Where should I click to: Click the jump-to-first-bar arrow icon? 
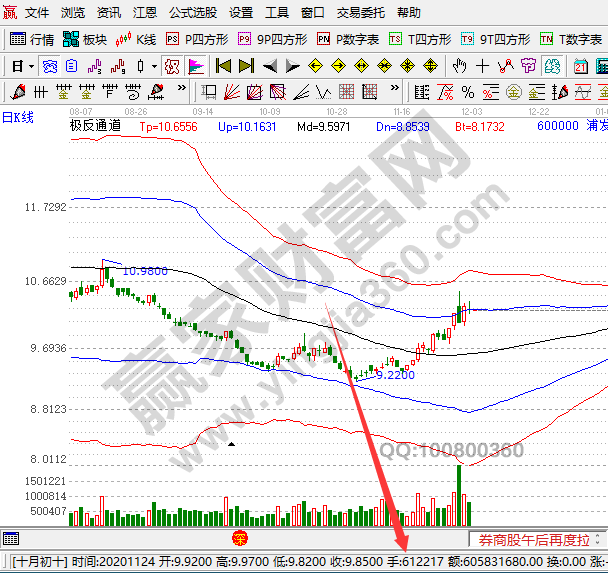coord(223,66)
